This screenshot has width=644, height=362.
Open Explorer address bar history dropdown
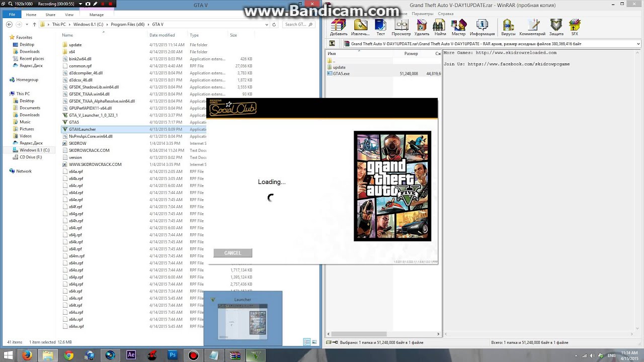pyautogui.click(x=267, y=24)
